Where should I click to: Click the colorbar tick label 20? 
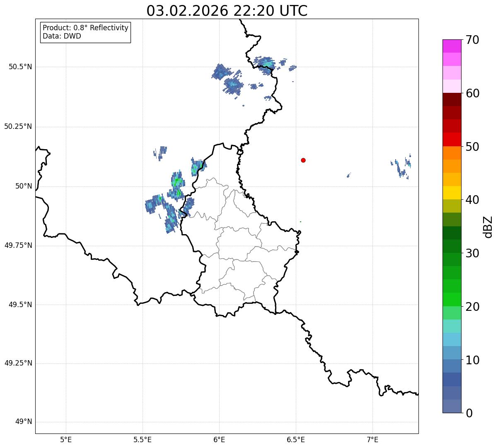(x=472, y=307)
